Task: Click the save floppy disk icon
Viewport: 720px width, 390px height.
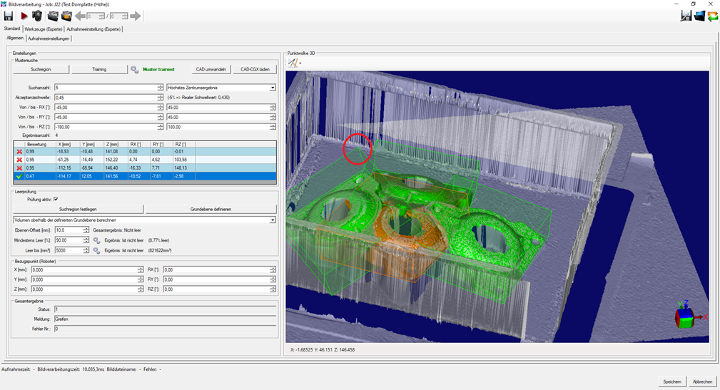Action: tap(8, 16)
